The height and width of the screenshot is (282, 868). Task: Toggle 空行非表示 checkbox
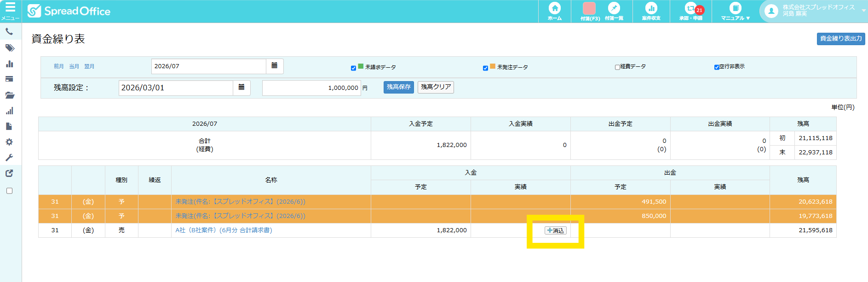pyautogui.click(x=717, y=67)
